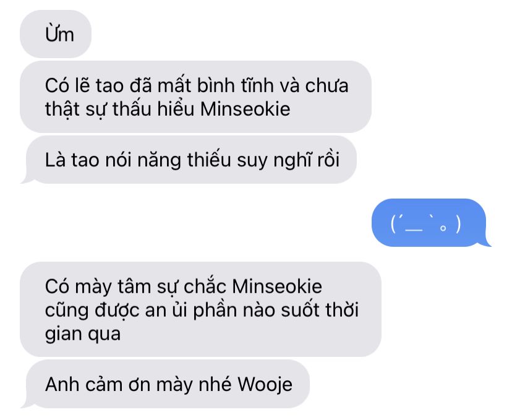Image resolution: width=512 pixels, height=420 pixels.
Task: Tap the kaomoji face text in the blue bubble
Action: [x=426, y=224]
